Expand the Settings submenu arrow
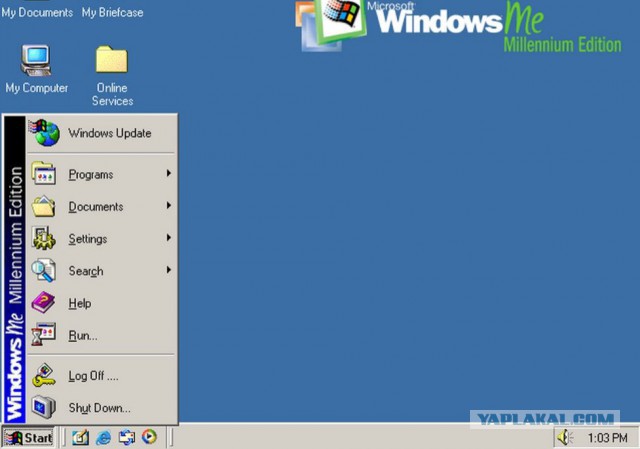 [x=169, y=238]
